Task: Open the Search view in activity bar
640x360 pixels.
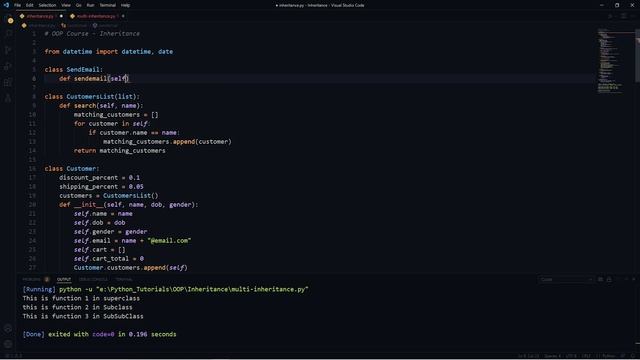Action: (x=8, y=34)
